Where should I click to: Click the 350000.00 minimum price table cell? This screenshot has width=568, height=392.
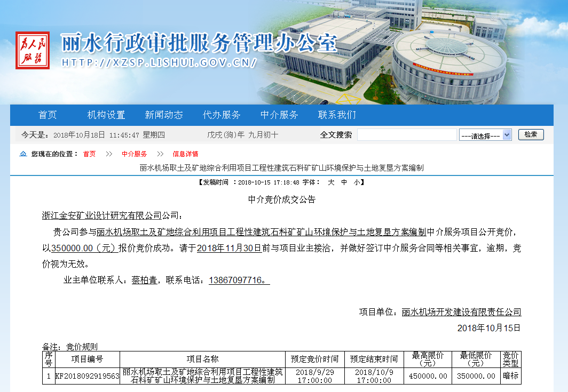click(476, 376)
